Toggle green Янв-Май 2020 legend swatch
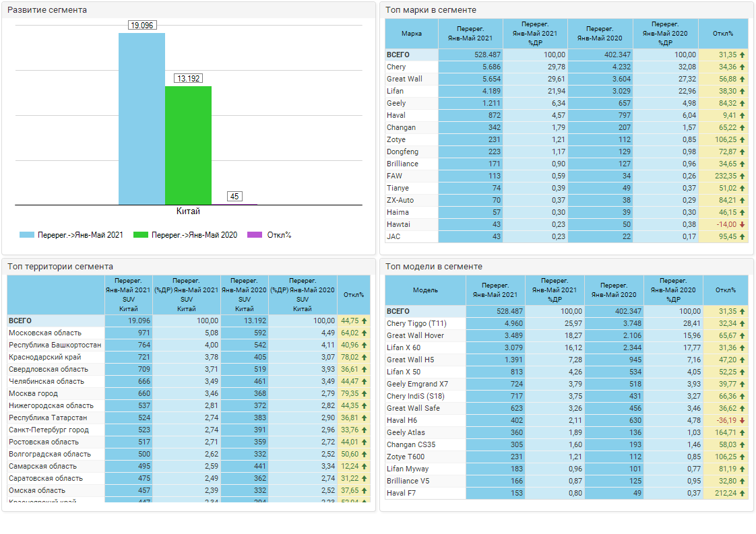Viewport: 756px width, 534px height. (140, 235)
